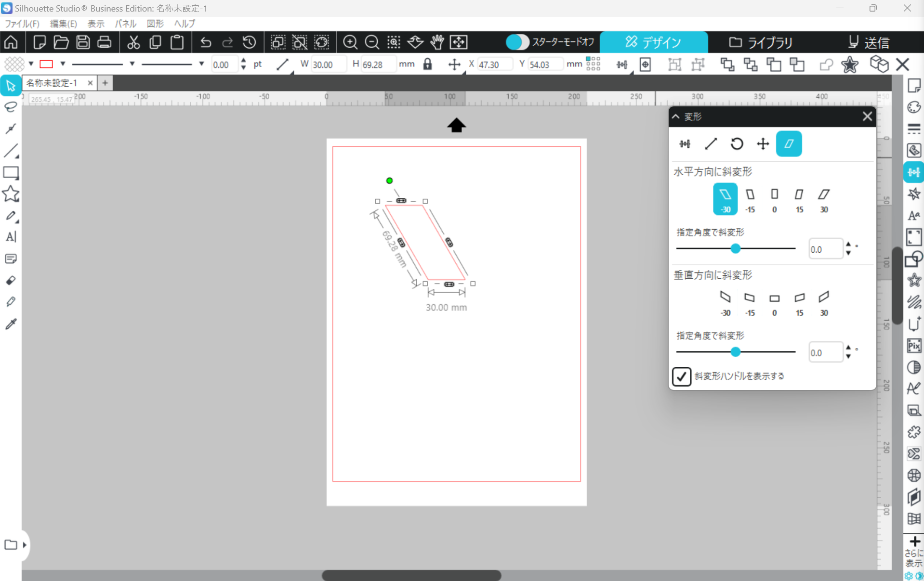924x581 pixels.
Task: Click the Print icon
Action: (105, 42)
